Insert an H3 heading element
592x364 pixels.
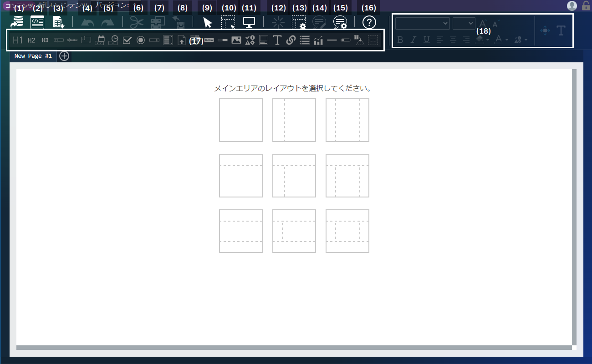45,40
